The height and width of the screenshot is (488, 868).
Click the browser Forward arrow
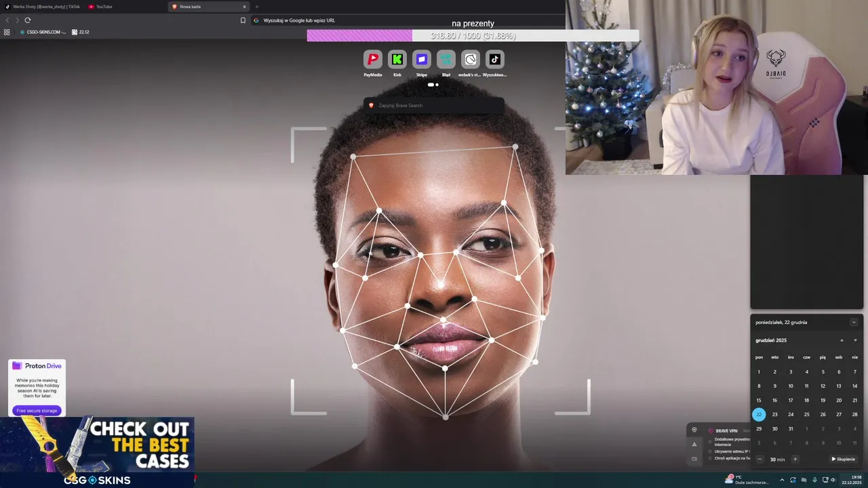click(17, 20)
